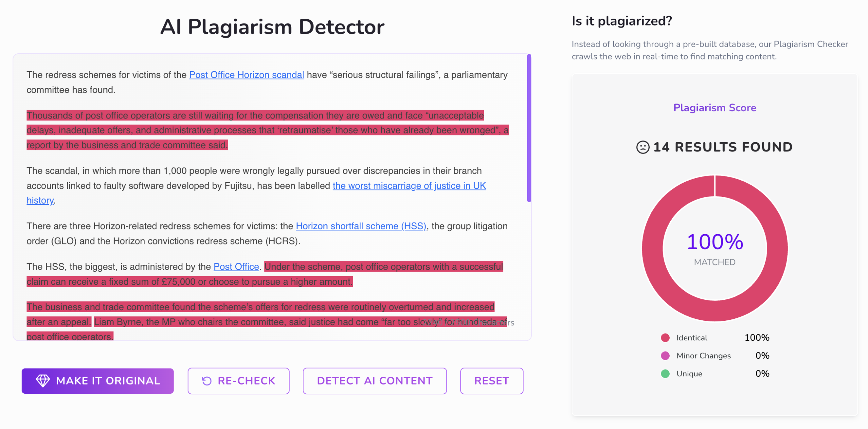Click the red Identical legend dot

(665, 338)
